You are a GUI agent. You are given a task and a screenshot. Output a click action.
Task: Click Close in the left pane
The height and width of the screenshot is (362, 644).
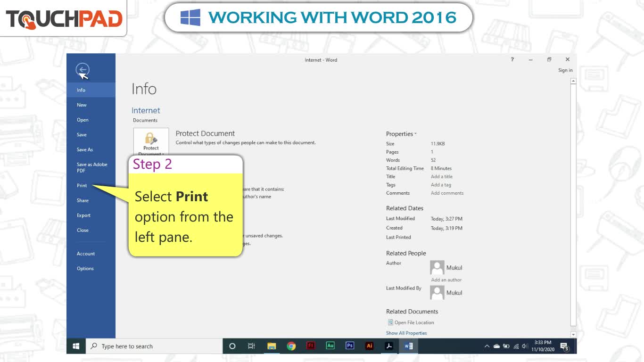[91, 230]
